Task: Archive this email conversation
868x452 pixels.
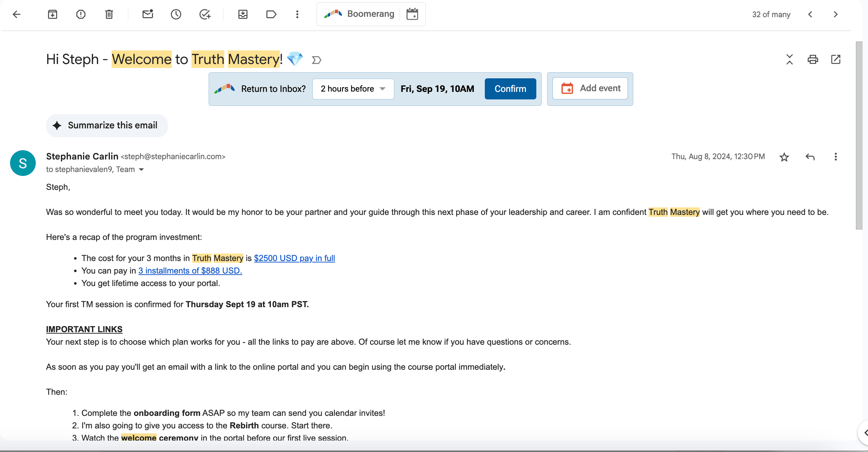Action: point(53,14)
